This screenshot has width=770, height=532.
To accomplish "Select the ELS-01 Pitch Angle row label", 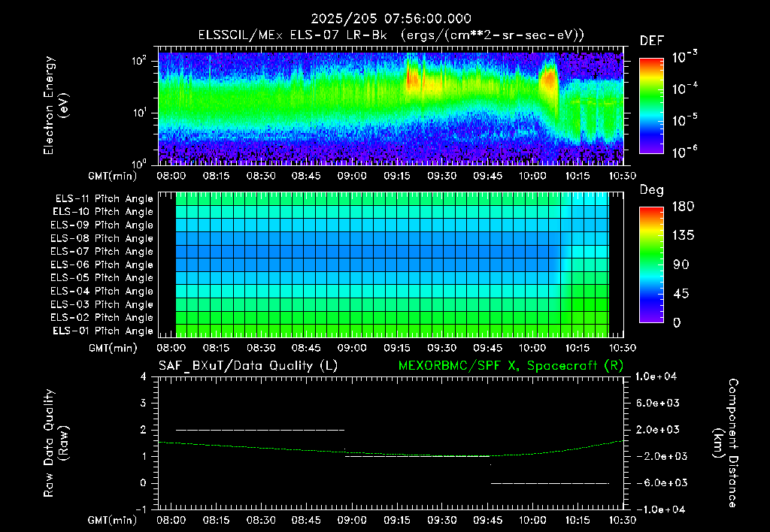I will (x=103, y=331).
